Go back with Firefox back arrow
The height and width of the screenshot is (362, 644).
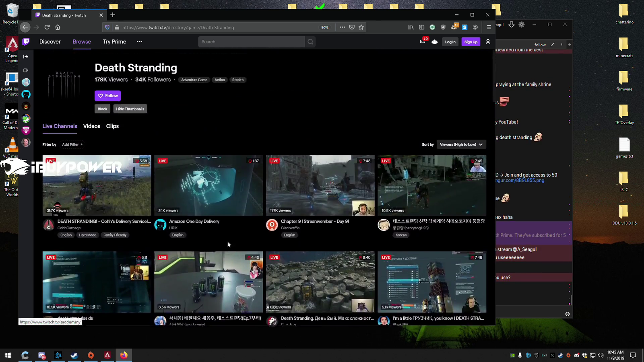(x=25, y=27)
